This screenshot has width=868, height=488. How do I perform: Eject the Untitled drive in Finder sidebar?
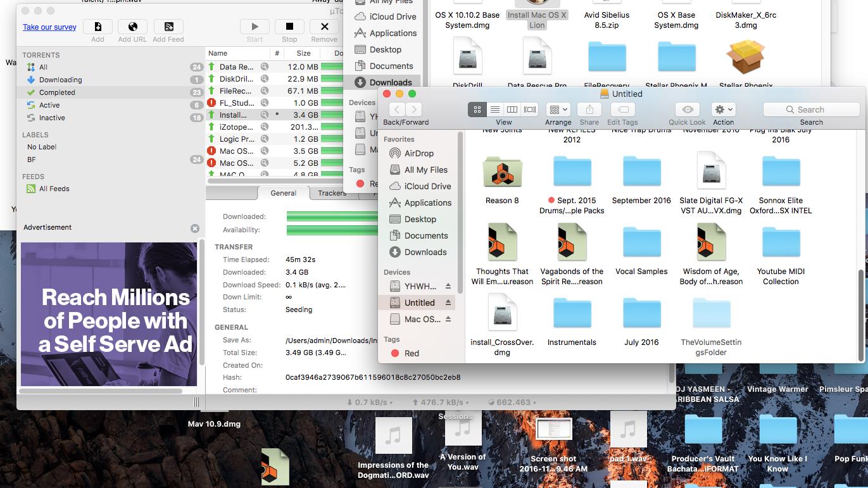pyautogui.click(x=448, y=303)
